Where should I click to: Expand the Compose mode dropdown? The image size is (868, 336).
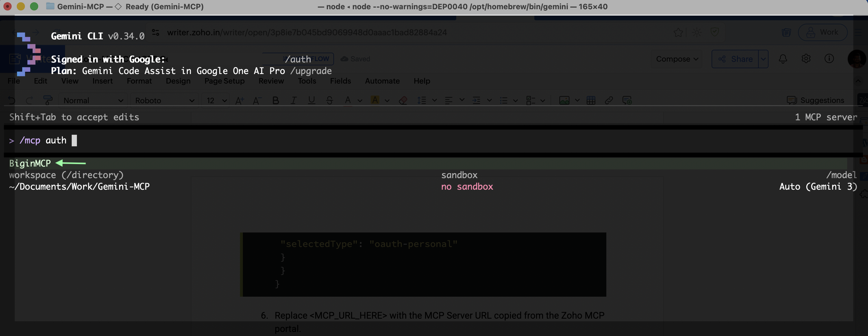[x=676, y=59]
